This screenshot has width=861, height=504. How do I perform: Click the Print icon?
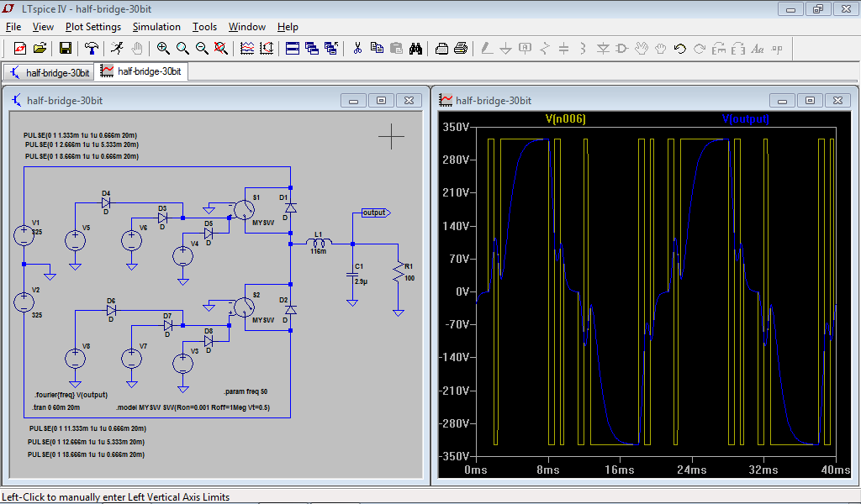(x=461, y=49)
